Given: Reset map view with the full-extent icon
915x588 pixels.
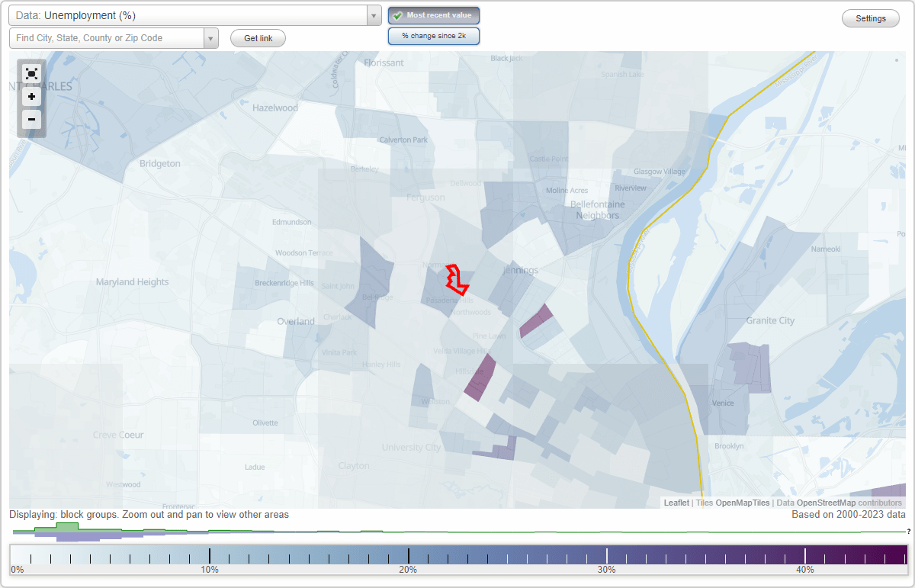Looking at the screenshot, I should (x=31, y=74).
